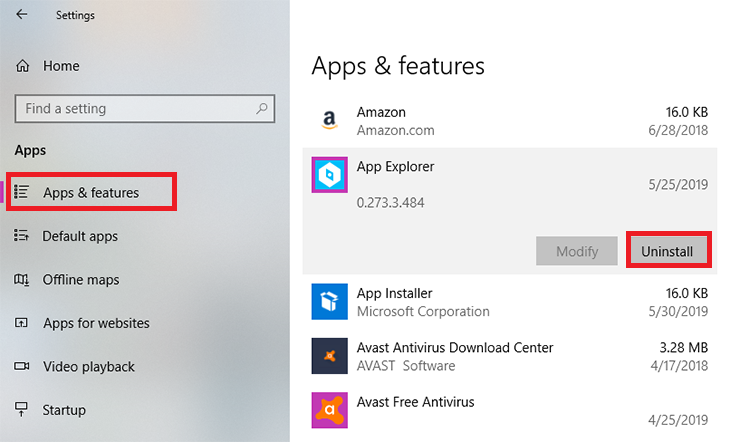Open the Apps & features section
This screenshot has height=442, width=730.
click(91, 192)
